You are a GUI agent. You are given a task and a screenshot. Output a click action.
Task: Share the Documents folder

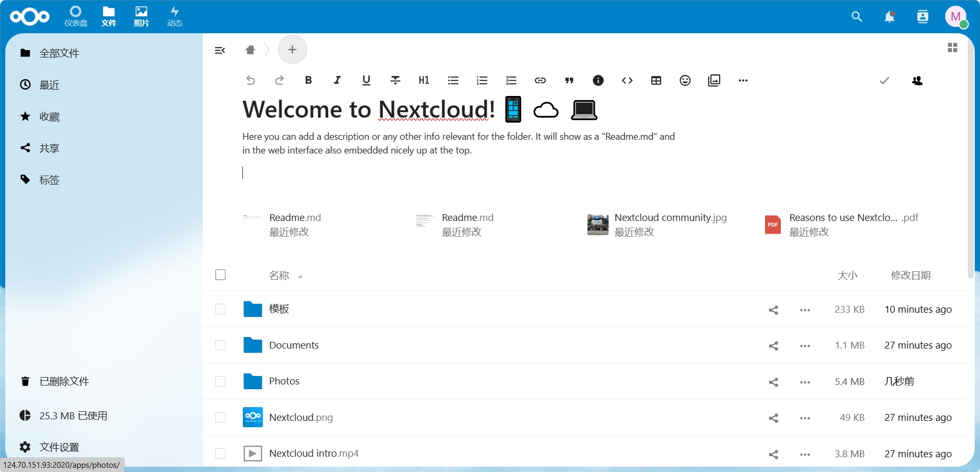(x=773, y=345)
